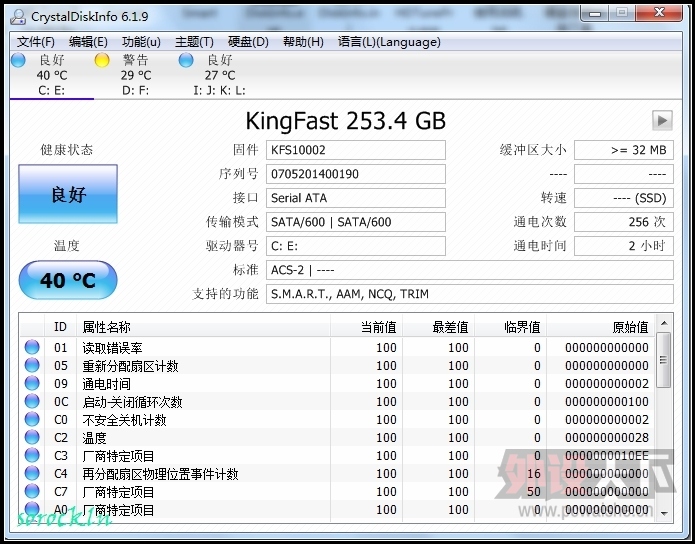695x544 pixels.
Task: Switch to the 40 °C C: E: disk tab
Action: (x=51, y=74)
